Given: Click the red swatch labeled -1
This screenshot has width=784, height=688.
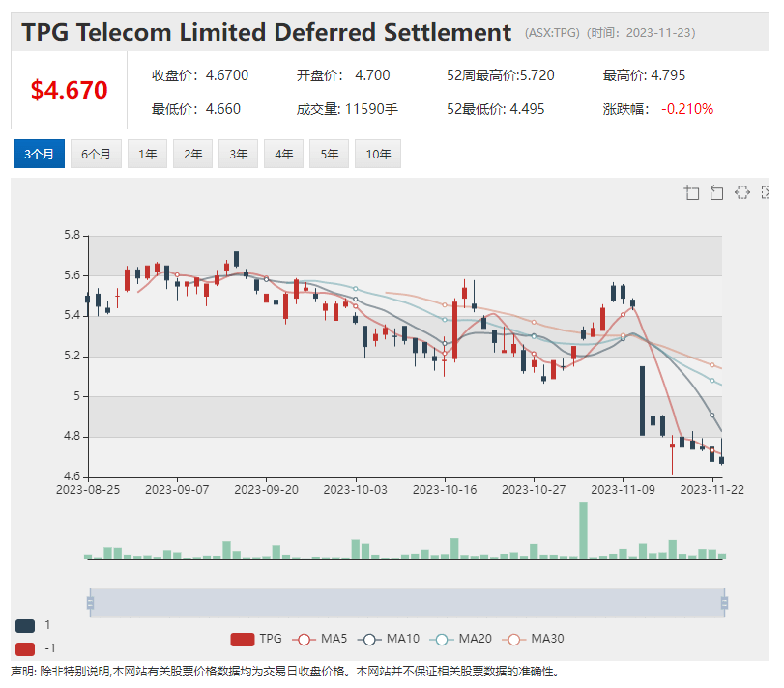Looking at the screenshot, I should [25, 647].
